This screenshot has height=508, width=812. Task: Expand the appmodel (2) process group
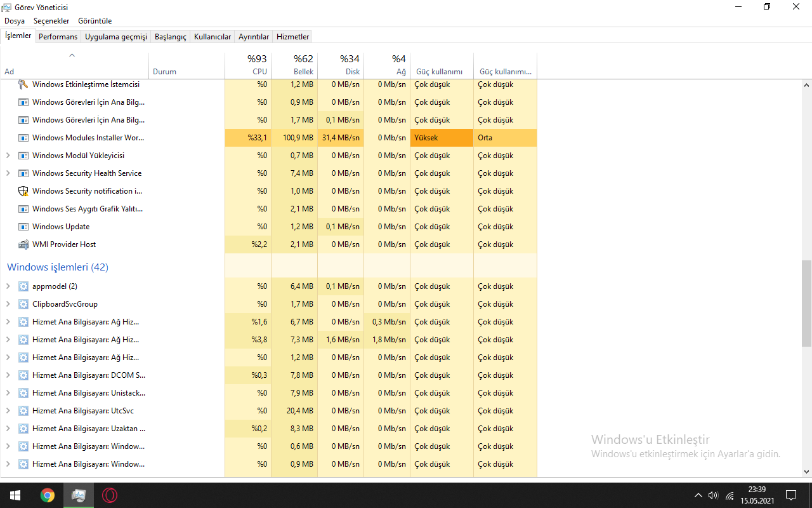pyautogui.click(x=8, y=286)
